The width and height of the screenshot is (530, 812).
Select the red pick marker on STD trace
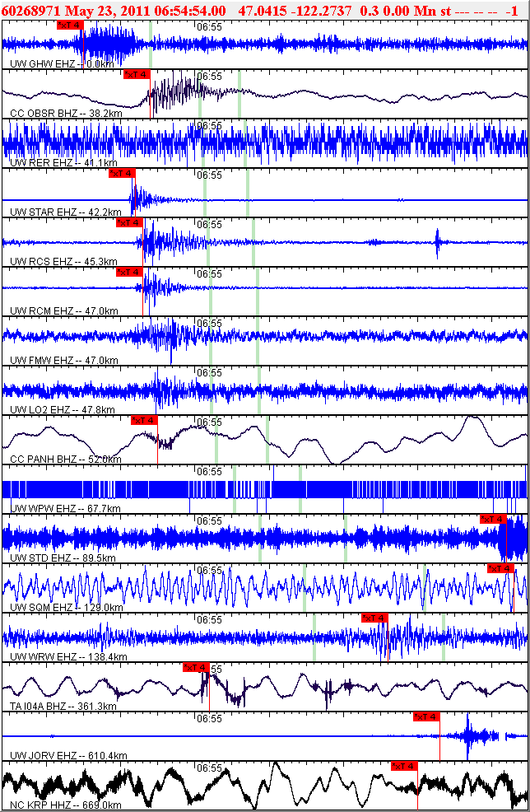pos(492,519)
